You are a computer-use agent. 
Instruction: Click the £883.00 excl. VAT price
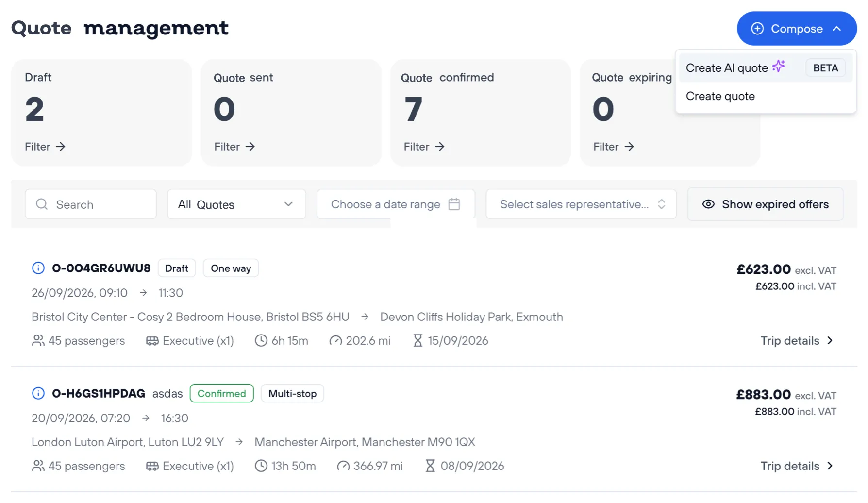[x=786, y=395]
